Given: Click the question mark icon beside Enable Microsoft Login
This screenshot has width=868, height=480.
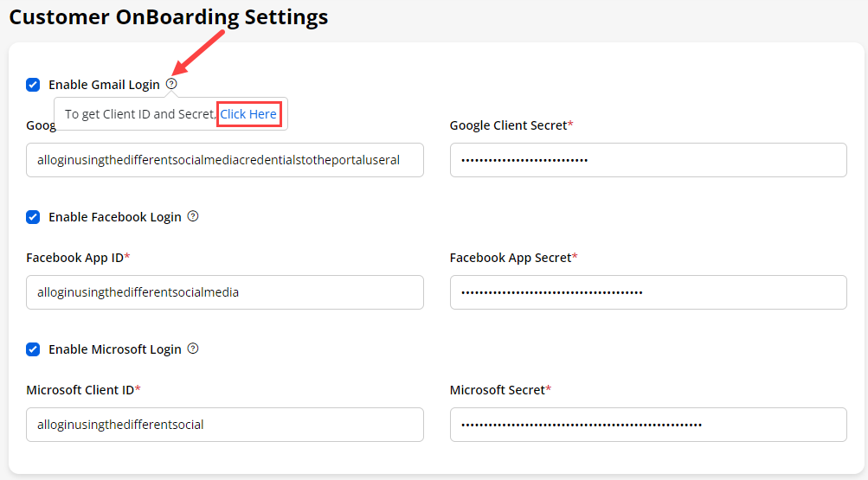Looking at the screenshot, I should (x=193, y=349).
